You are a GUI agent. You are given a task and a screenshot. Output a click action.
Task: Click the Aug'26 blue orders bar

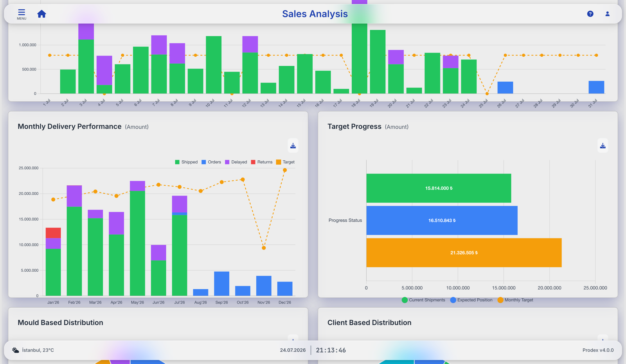[x=201, y=292]
